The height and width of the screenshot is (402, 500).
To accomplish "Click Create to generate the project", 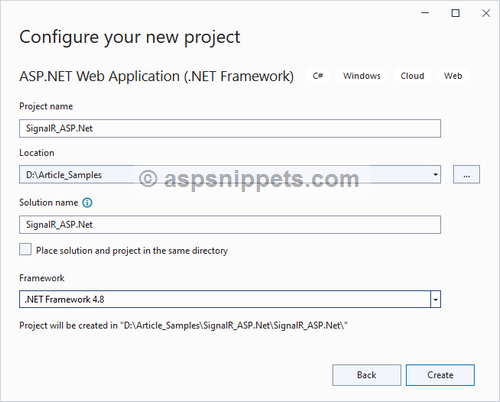I will (x=440, y=375).
